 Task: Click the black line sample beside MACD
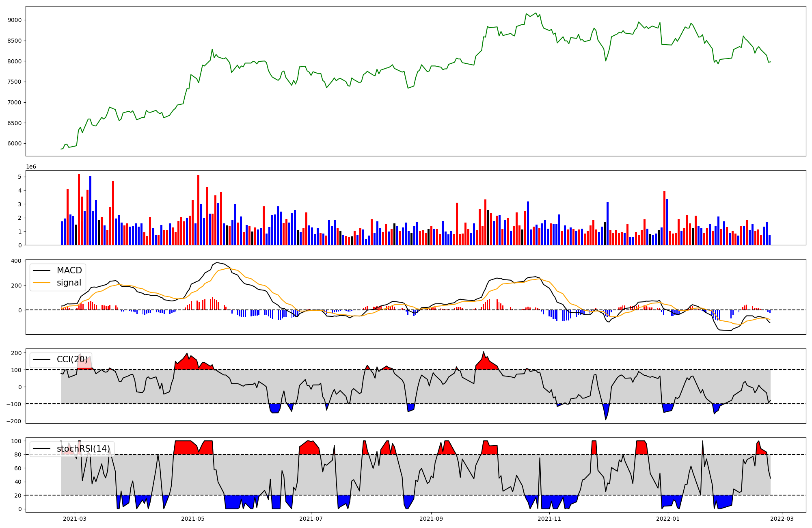tap(41, 271)
